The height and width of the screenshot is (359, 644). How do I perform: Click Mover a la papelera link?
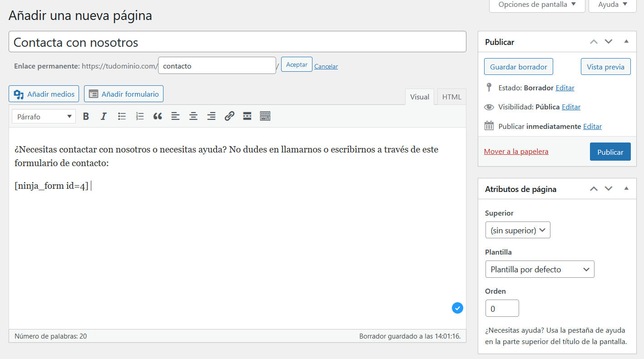point(516,152)
